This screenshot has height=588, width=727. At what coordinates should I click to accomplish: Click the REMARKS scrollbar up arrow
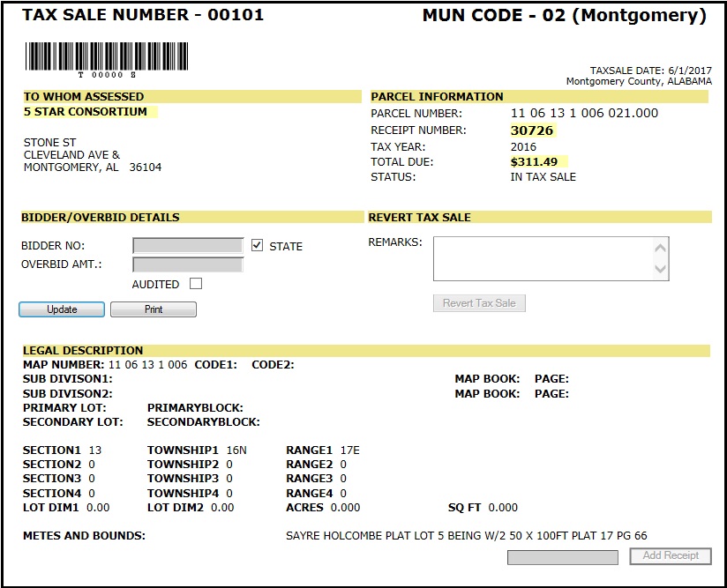click(660, 247)
